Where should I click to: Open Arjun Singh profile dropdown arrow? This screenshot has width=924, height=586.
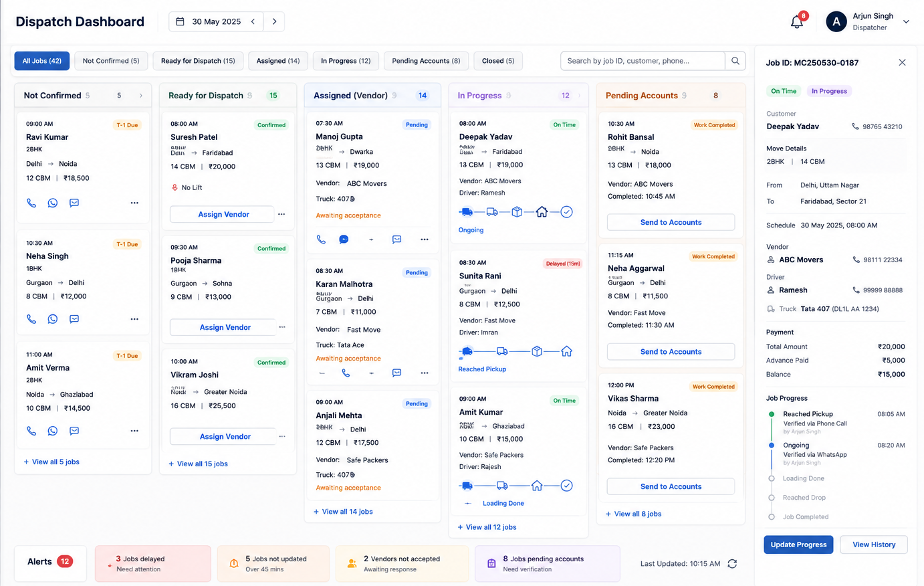pyautogui.click(x=906, y=22)
